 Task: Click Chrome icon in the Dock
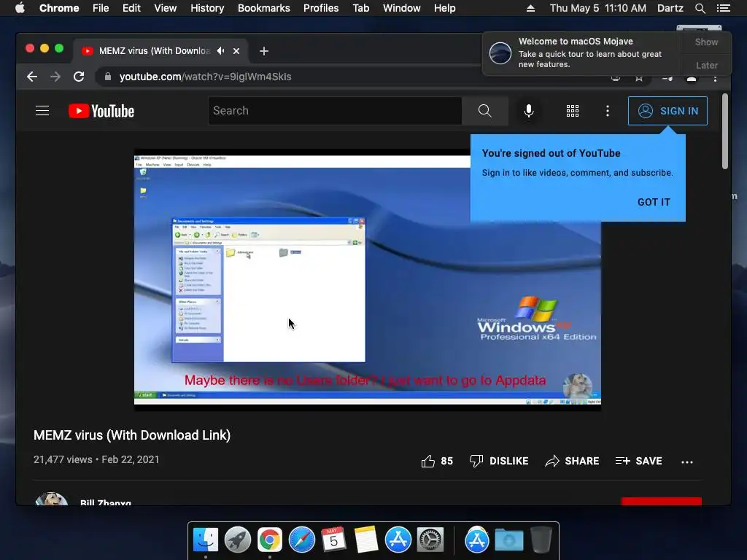click(270, 540)
